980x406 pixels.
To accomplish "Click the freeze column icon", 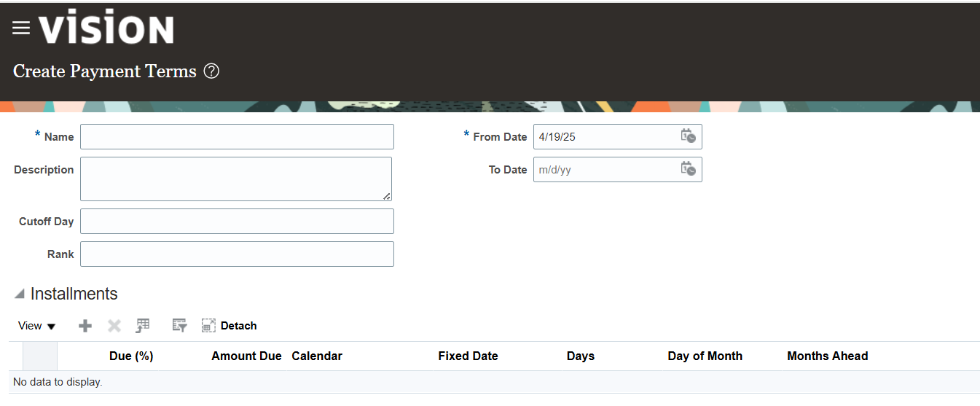I will (x=143, y=326).
